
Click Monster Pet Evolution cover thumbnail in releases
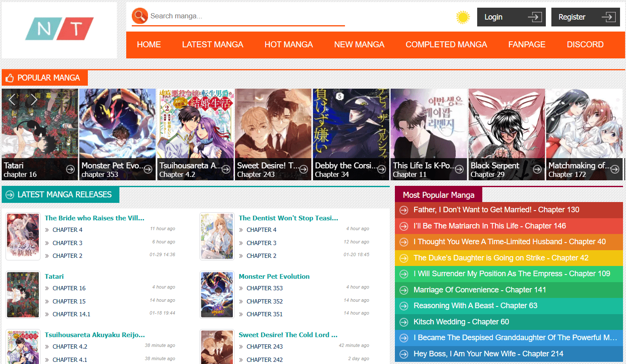tap(217, 295)
